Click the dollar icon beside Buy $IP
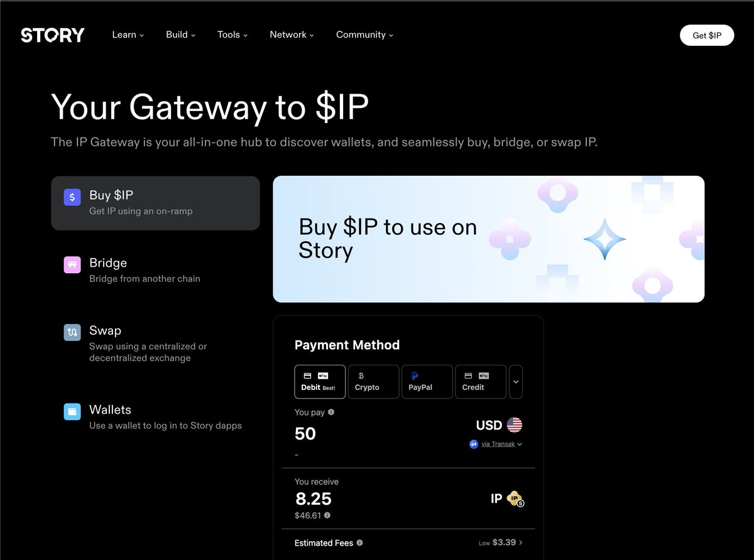Viewport: 754px width, 560px height. click(72, 197)
